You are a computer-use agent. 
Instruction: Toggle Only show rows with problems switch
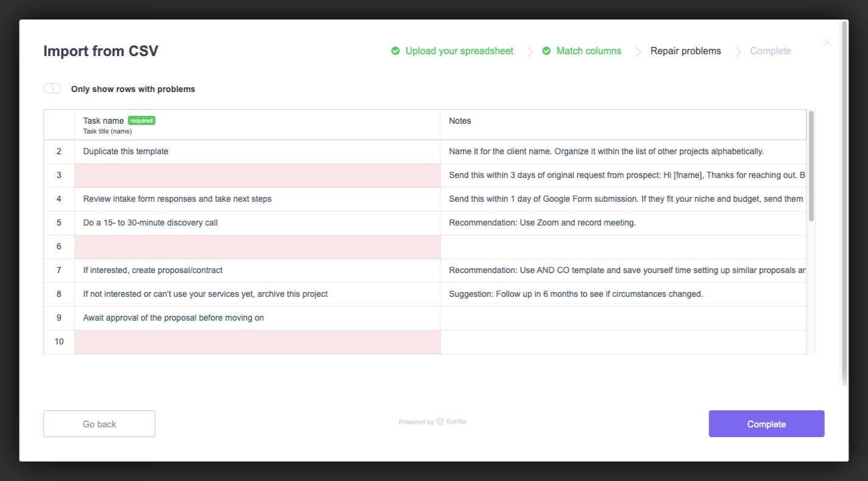52,89
